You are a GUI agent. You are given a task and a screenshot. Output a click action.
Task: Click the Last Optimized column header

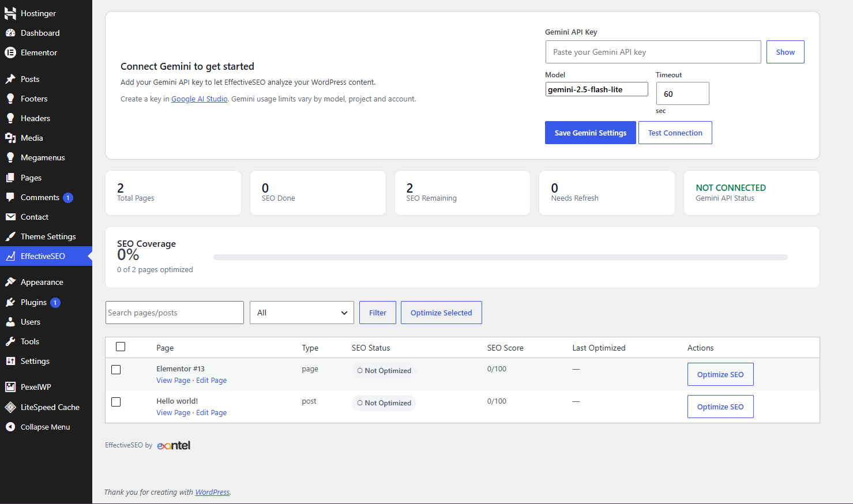click(x=599, y=348)
